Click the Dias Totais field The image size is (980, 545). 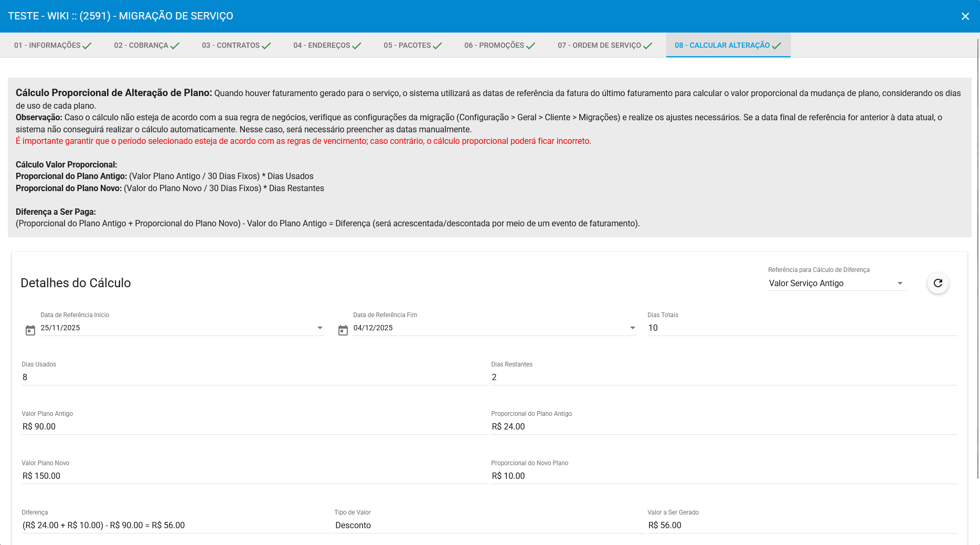pos(802,328)
